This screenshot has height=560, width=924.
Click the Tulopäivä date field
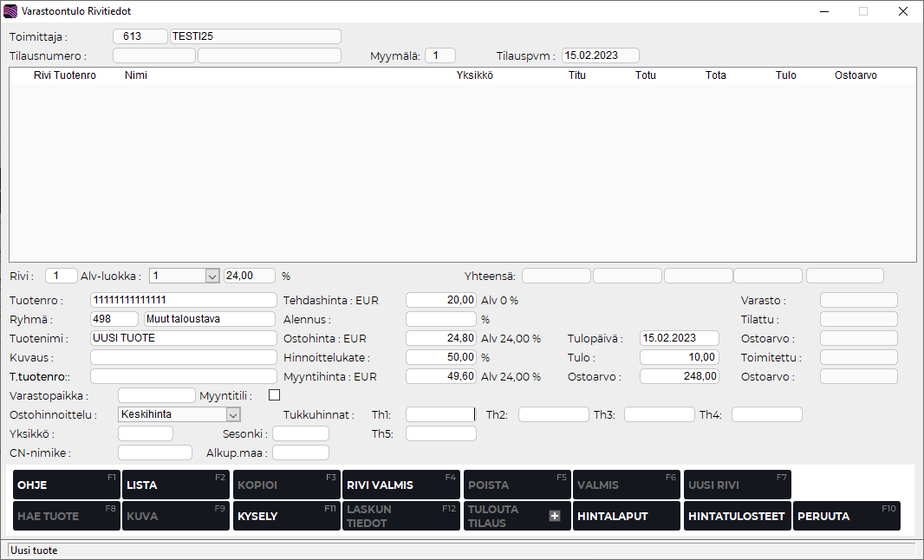[679, 338]
